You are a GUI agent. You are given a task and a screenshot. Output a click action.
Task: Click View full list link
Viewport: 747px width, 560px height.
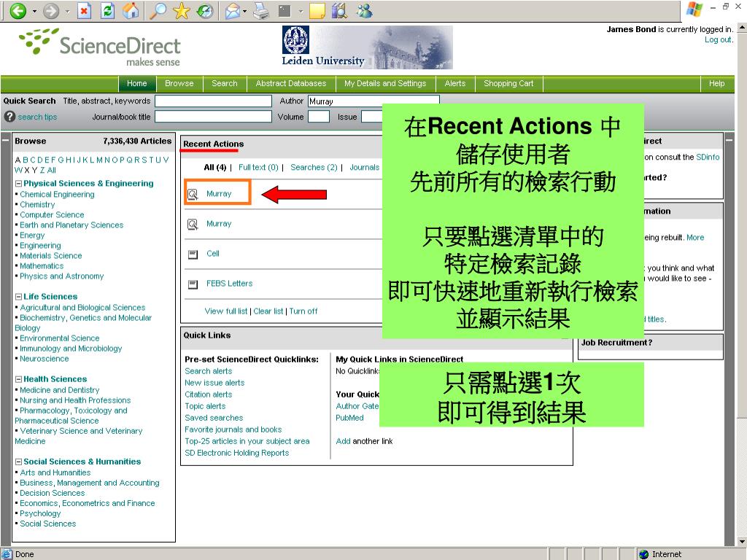pyautogui.click(x=226, y=311)
